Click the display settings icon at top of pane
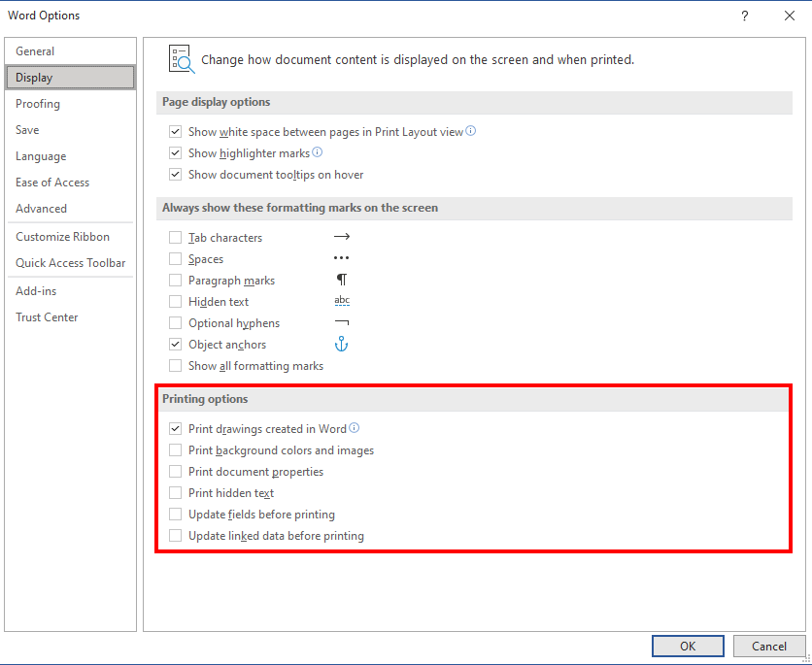 pos(182,58)
